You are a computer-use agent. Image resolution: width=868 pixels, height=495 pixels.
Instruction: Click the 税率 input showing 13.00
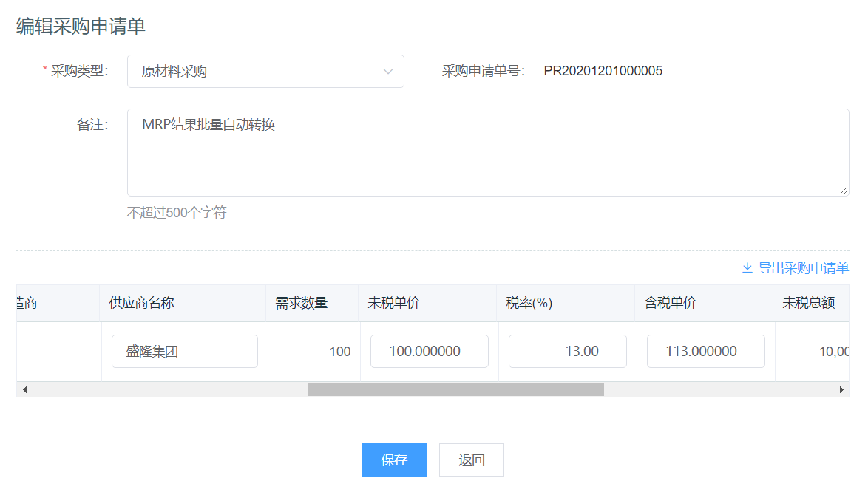tap(567, 352)
